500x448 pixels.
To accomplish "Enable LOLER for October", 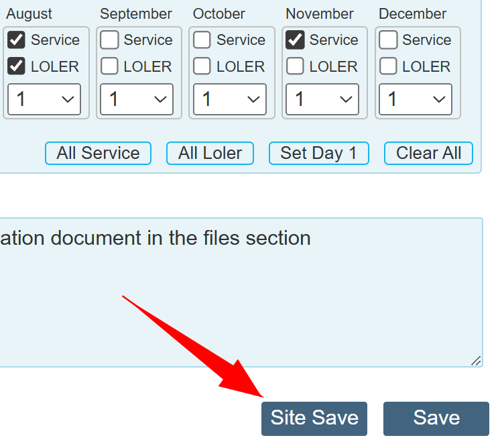I will pyautogui.click(x=202, y=66).
